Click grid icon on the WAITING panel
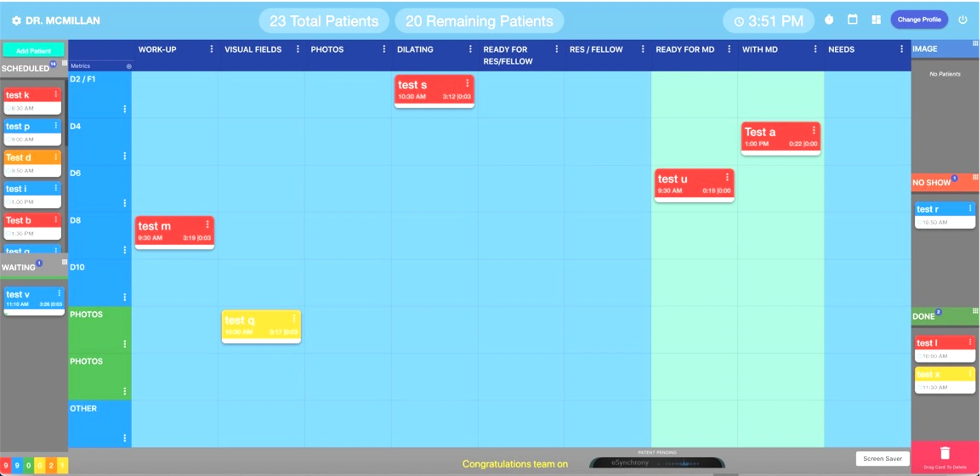 coord(65,262)
